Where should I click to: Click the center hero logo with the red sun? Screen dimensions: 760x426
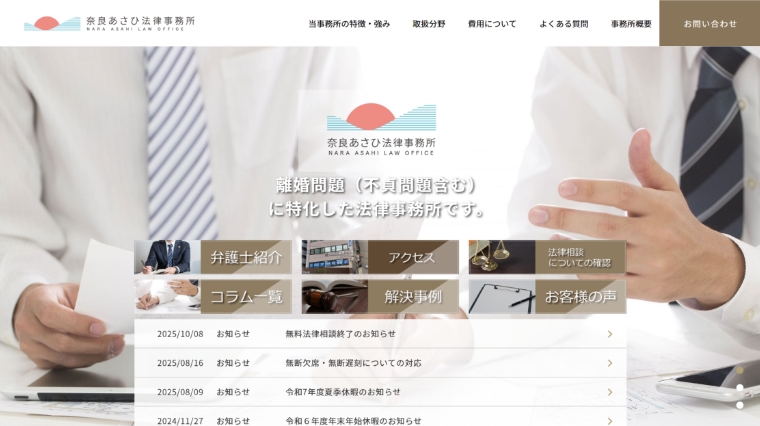coord(381,129)
